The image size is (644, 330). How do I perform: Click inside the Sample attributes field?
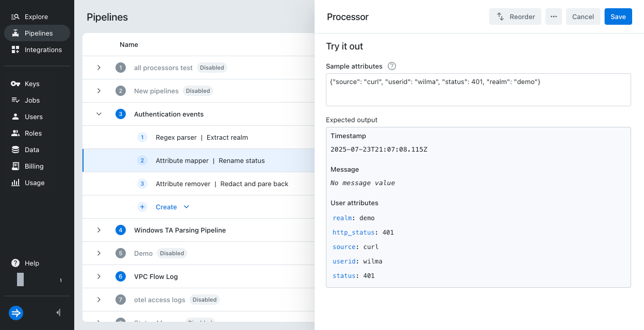click(x=478, y=89)
